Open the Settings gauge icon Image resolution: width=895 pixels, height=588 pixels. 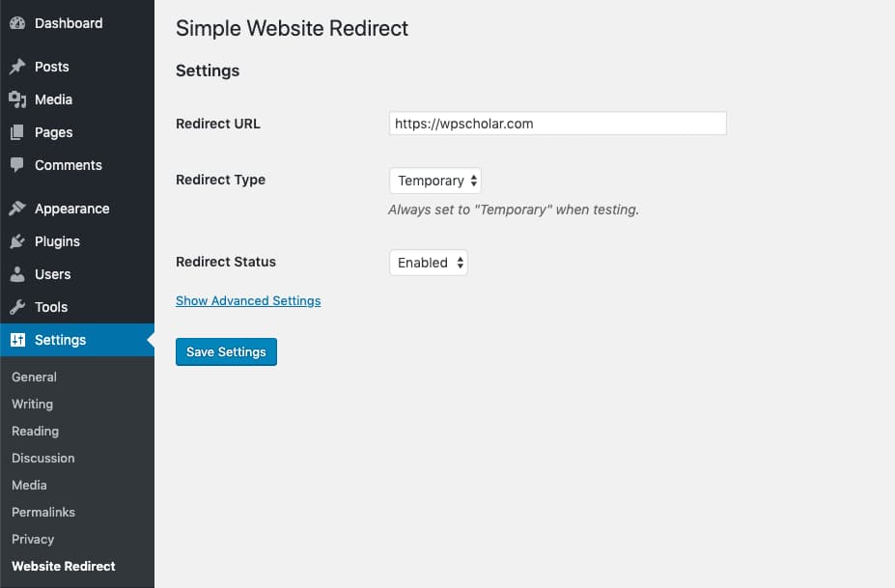coord(19,340)
